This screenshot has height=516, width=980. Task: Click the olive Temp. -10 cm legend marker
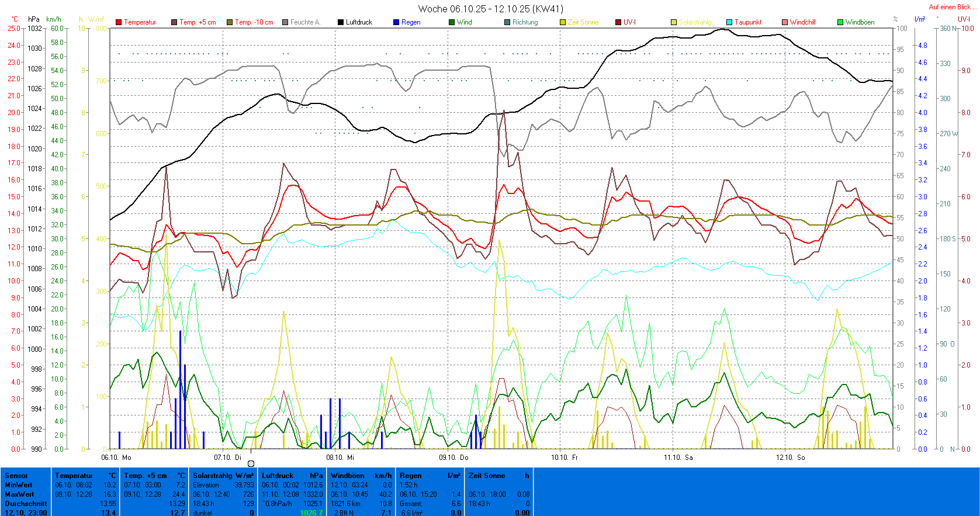[x=230, y=22]
